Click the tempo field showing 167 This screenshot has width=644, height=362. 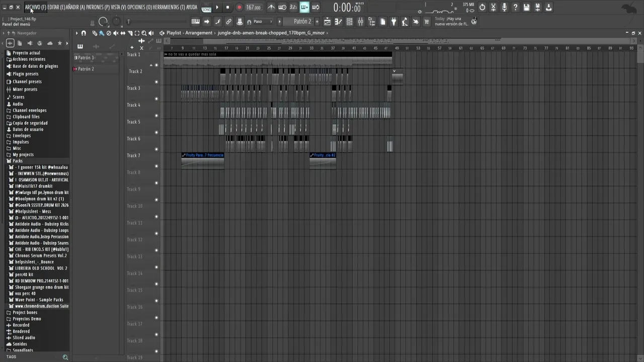tap(253, 8)
